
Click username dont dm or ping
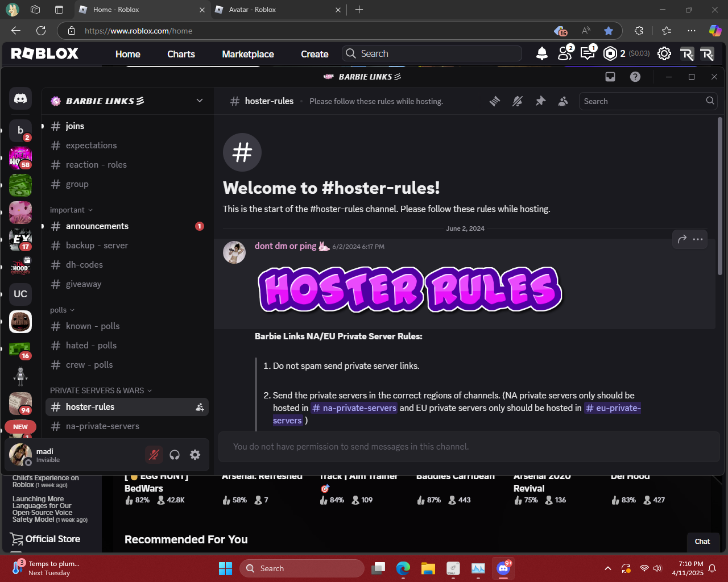click(286, 246)
